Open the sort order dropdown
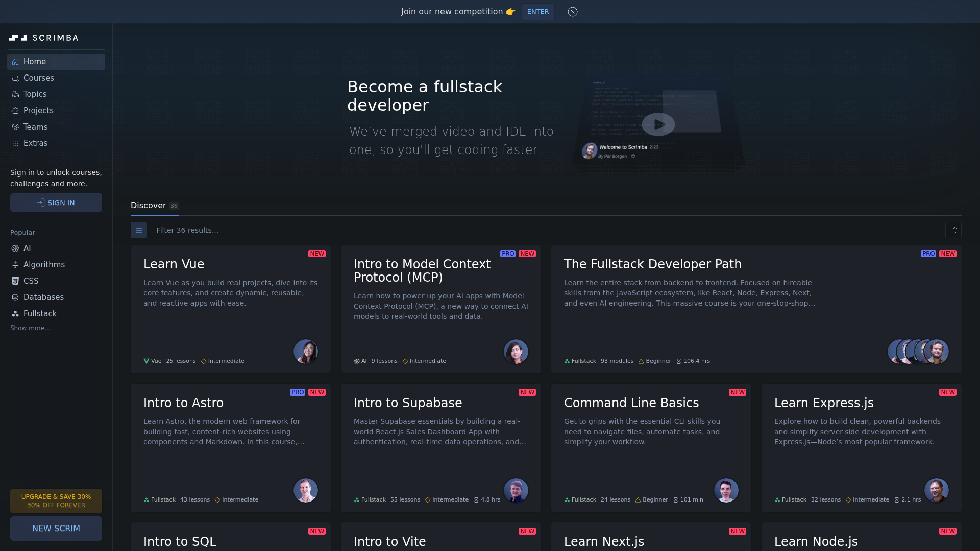The height and width of the screenshot is (551, 980). click(953, 230)
